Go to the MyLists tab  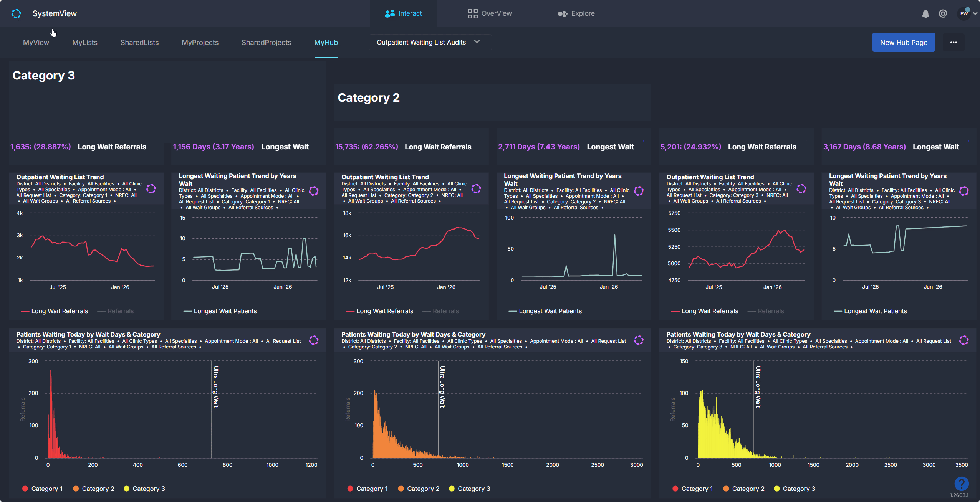[x=85, y=43]
